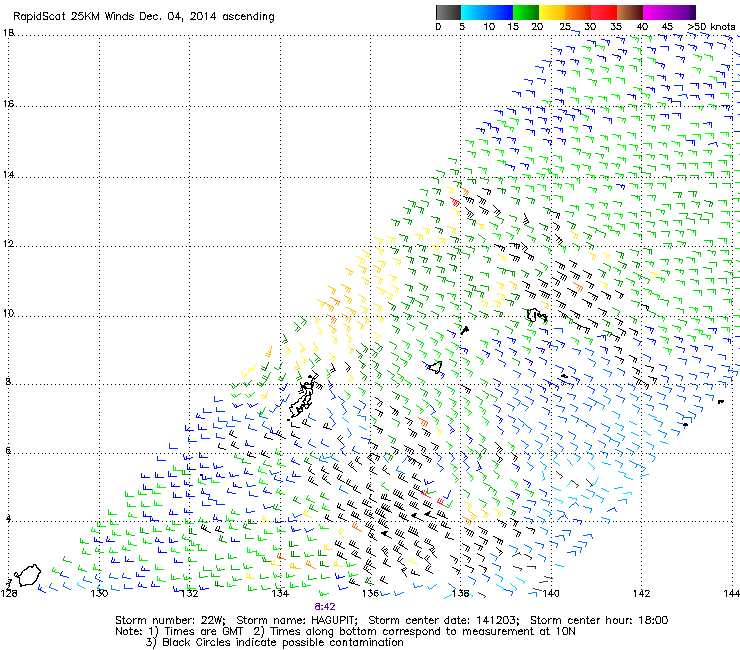
Task: Click the brown legend color segment
Action: [x=630, y=12]
